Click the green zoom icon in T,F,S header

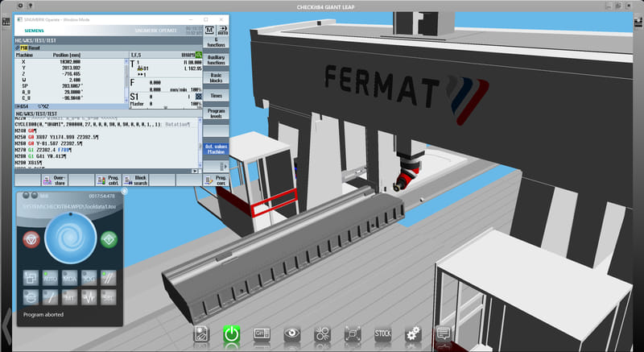pos(199,55)
